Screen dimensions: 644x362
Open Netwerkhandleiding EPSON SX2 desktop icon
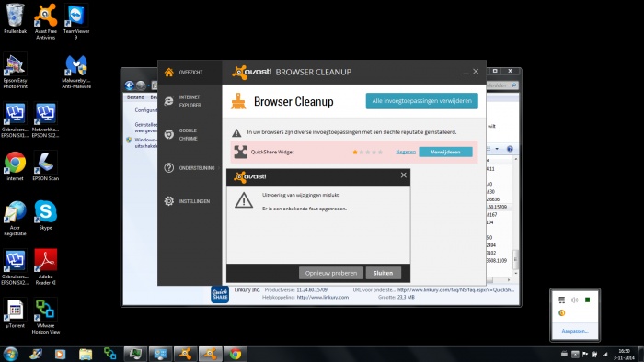(46, 119)
